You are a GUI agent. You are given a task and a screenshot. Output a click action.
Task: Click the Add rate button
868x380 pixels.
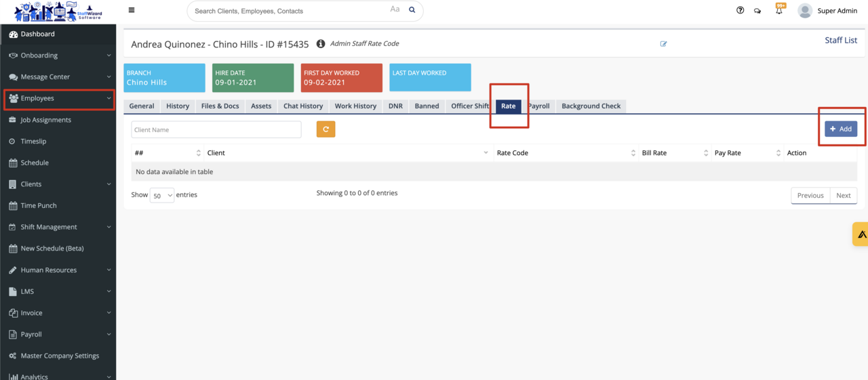pyautogui.click(x=840, y=129)
